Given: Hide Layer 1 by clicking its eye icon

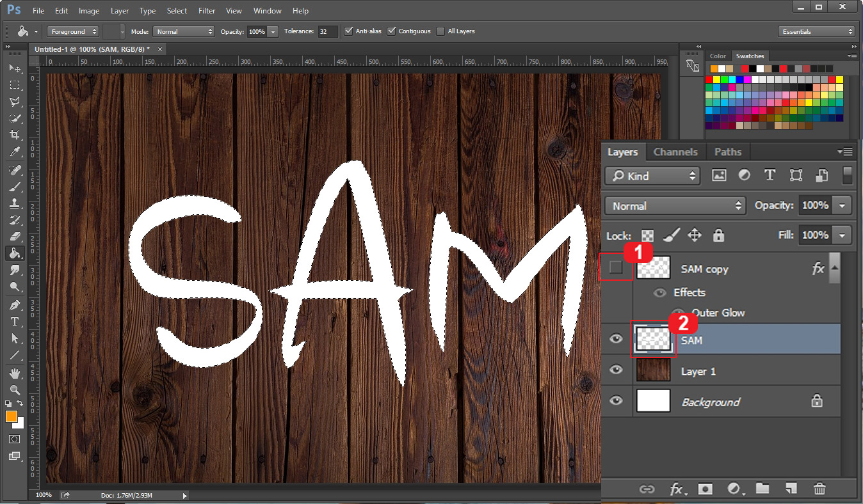Looking at the screenshot, I should (x=616, y=370).
